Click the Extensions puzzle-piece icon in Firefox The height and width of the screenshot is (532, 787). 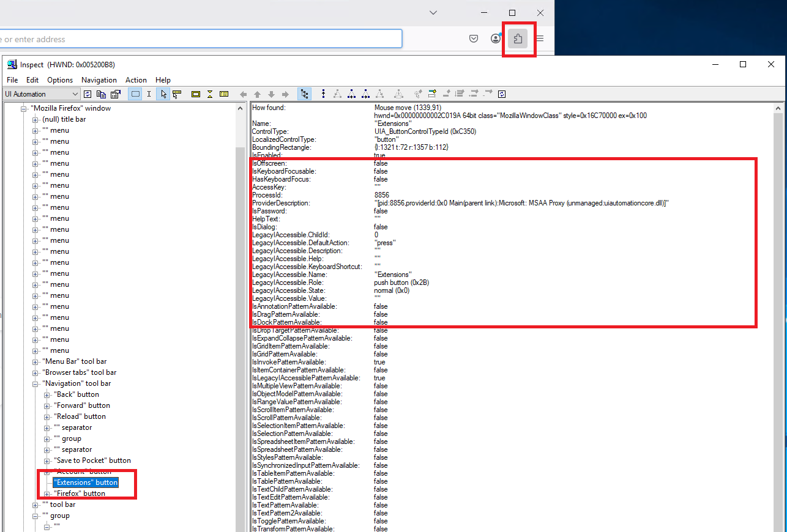(518, 39)
